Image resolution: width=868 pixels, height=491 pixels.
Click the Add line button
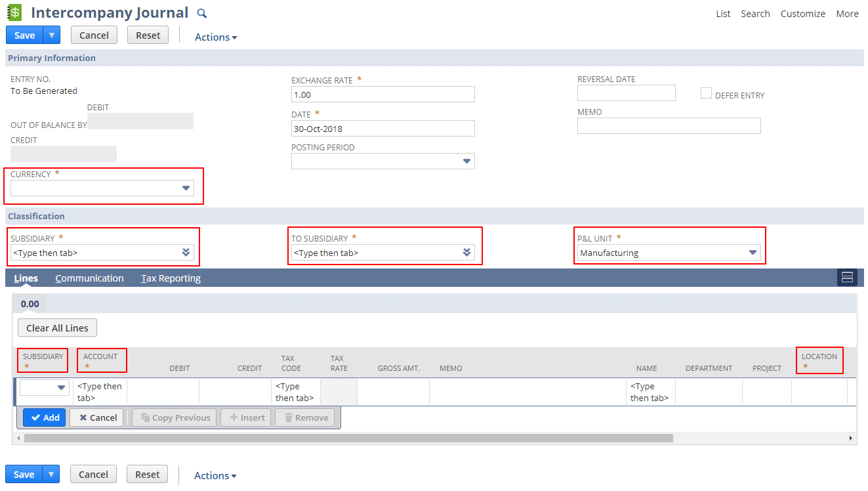45,417
